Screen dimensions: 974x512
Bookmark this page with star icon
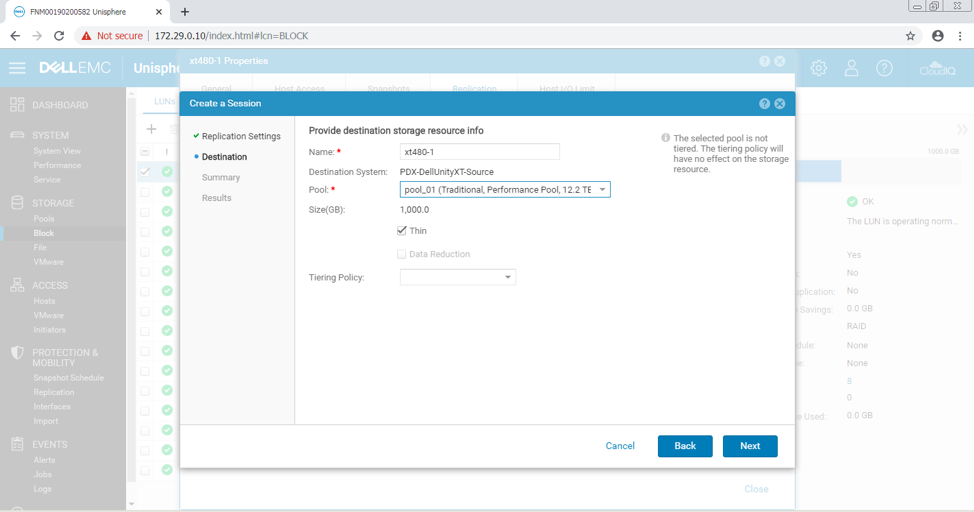(x=910, y=36)
